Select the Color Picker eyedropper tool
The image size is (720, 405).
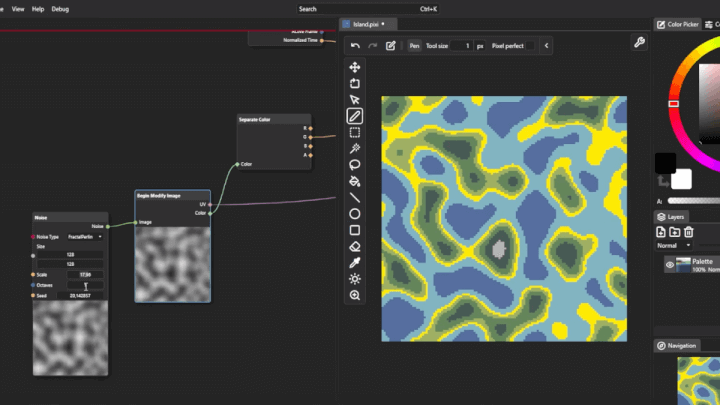coord(354,263)
